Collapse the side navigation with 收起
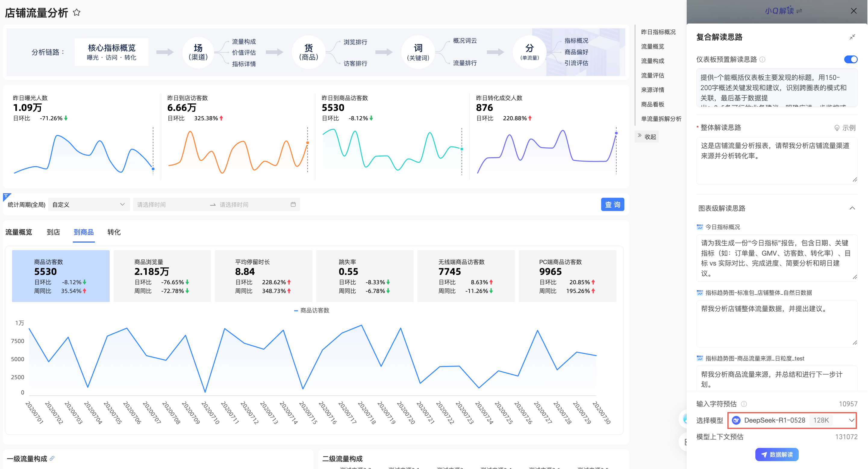Screen dimensions: 868x469 [x=647, y=137]
